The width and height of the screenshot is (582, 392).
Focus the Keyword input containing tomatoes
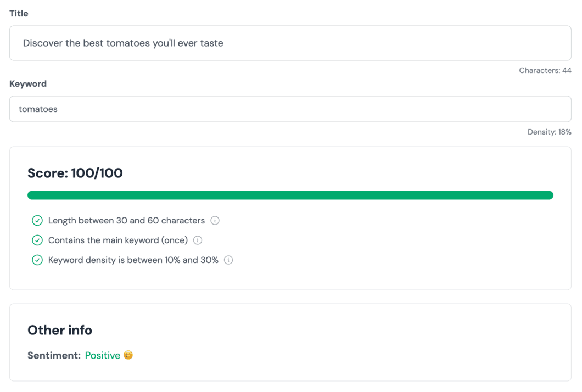290,109
